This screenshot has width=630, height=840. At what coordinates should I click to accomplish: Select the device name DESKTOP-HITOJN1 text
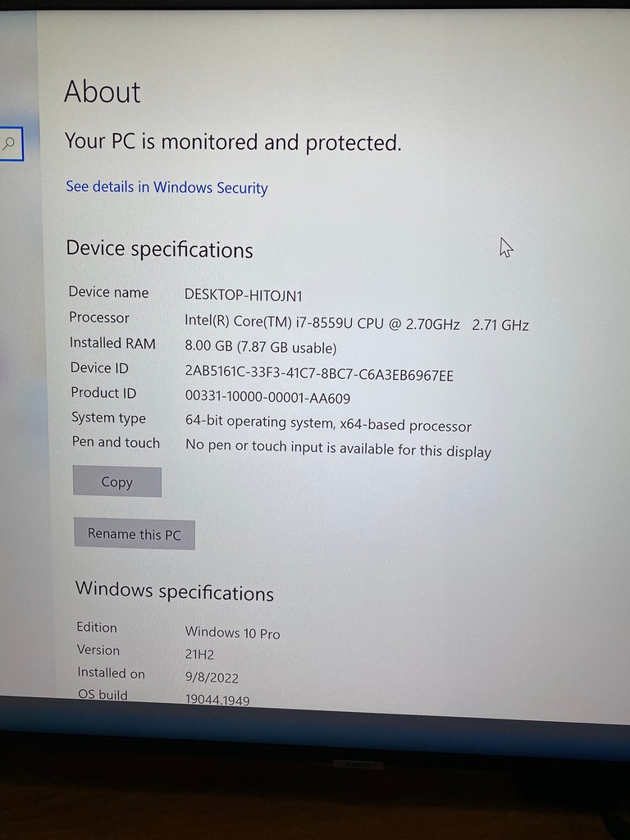[x=244, y=295]
